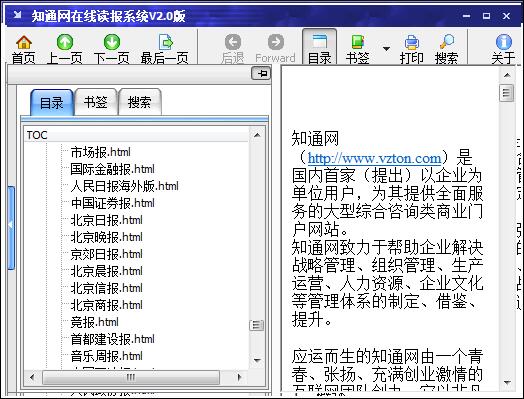Switch to the 搜索 panel tab
Image resolution: width=524 pixels, height=399 pixels.
140,102
